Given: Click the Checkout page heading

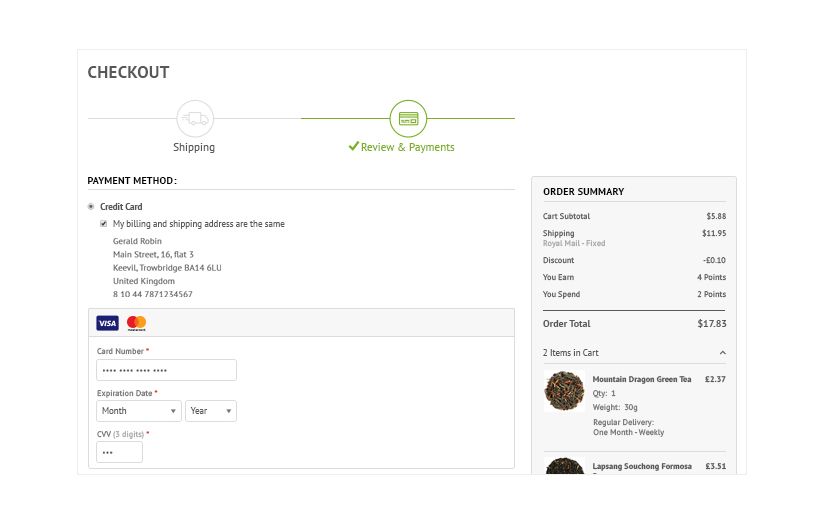Looking at the screenshot, I should 128,72.
